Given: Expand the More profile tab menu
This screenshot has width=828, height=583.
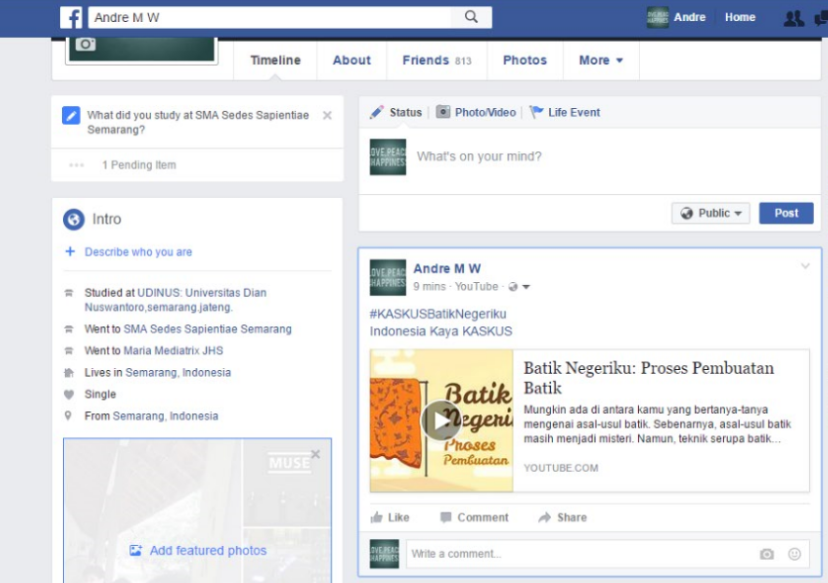Looking at the screenshot, I should [x=600, y=60].
